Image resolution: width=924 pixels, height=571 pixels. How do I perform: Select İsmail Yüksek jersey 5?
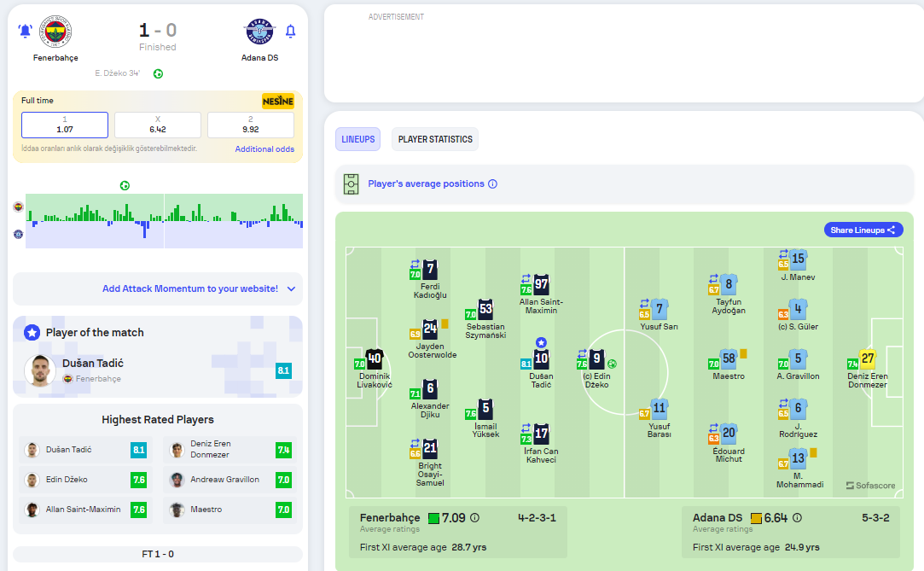point(485,408)
